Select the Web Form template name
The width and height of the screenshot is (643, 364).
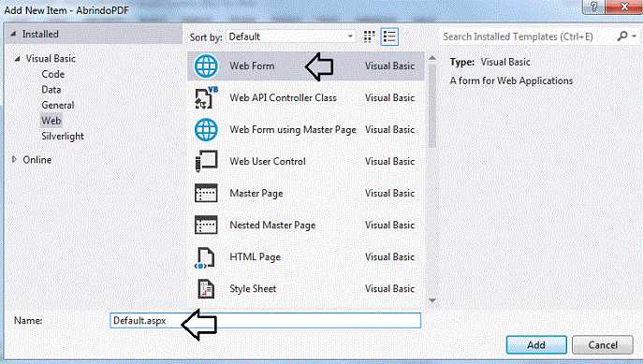click(x=252, y=66)
